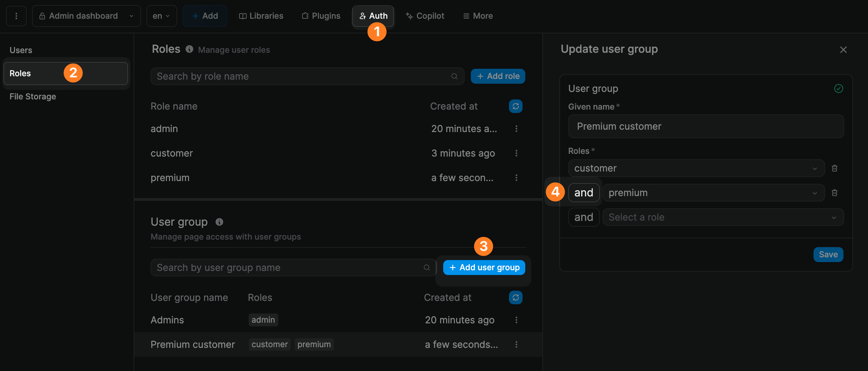The height and width of the screenshot is (371, 868).
Task: Click the Add user group button
Action: coord(484,267)
